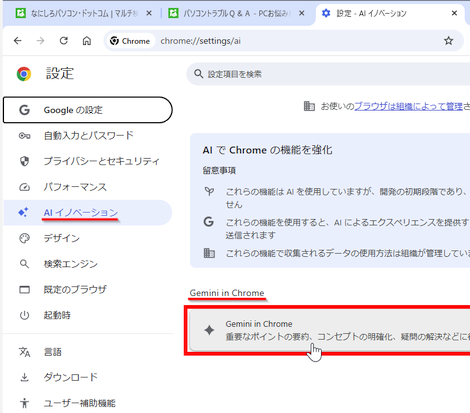Click the AI で Chrome の機能を強化 heading
The height and width of the screenshot is (413, 470).
point(267,150)
